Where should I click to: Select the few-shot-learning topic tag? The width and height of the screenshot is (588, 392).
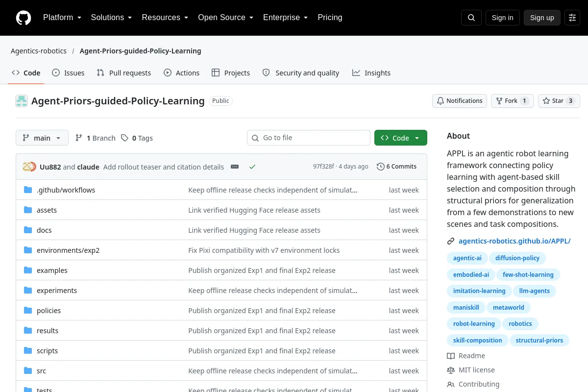(x=528, y=275)
